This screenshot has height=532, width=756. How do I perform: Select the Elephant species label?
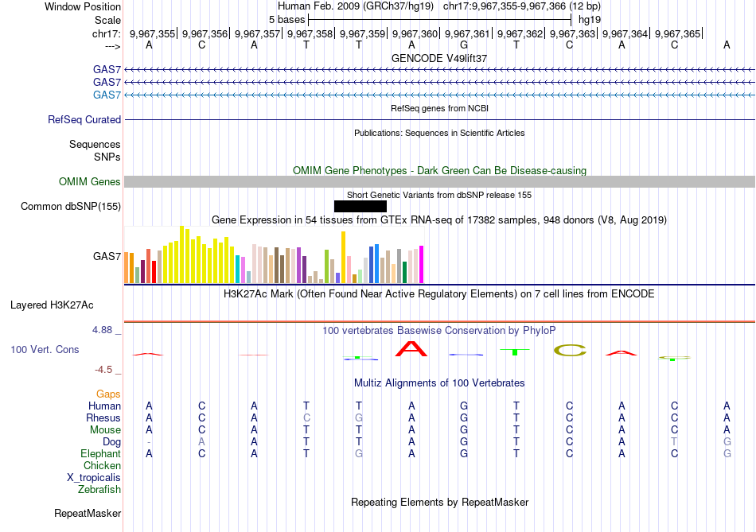[100, 453]
